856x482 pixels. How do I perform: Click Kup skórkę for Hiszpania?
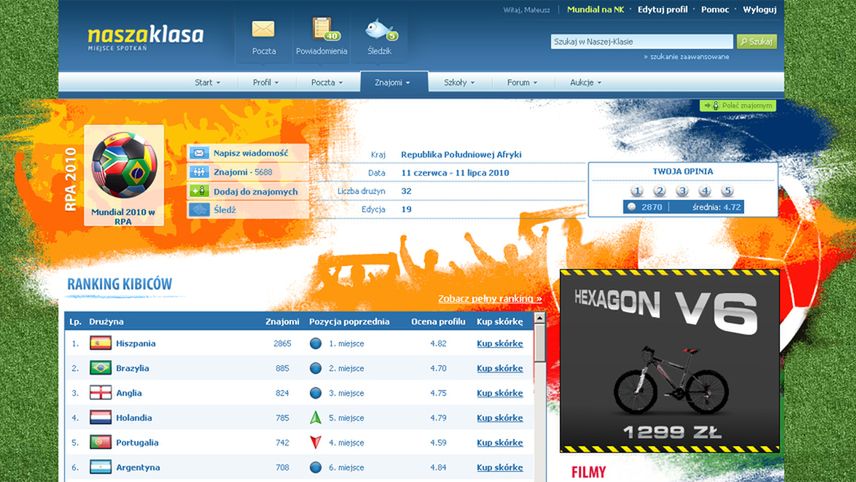(x=500, y=343)
